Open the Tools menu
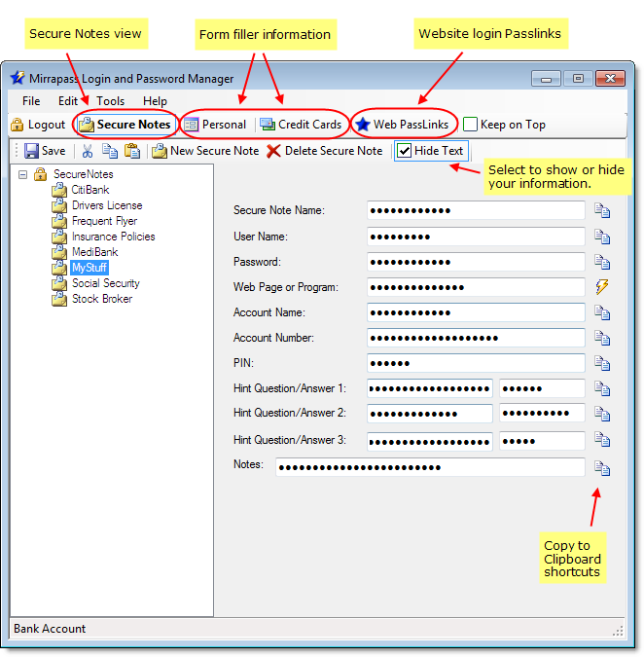Screen dimensions: 644x657 [x=111, y=101]
